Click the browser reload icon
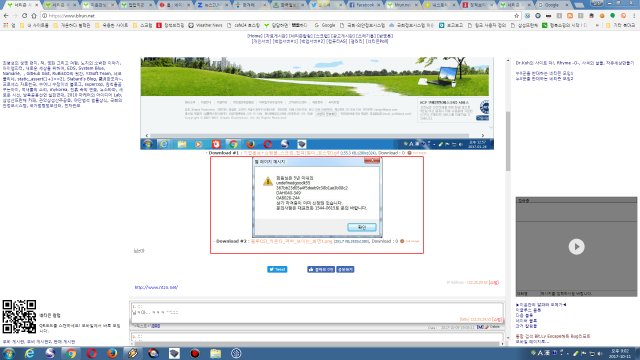 pyautogui.click(x=24, y=16)
